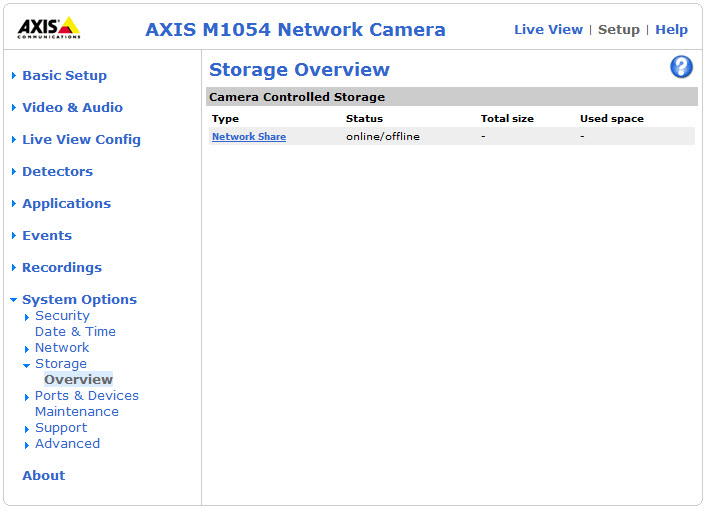This screenshot has width=706, height=511.
Task: Expand the Events arrow
Action: click(14, 235)
